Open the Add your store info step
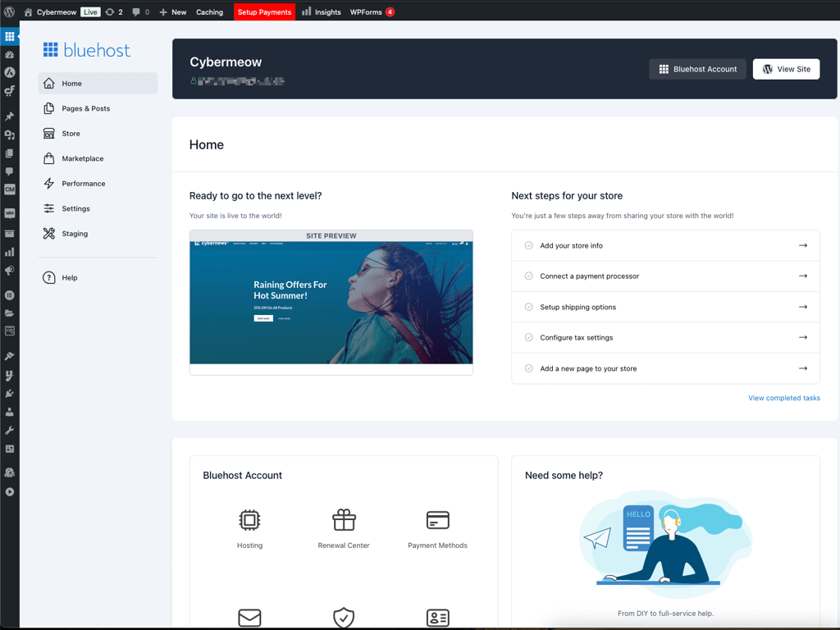 coord(665,245)
